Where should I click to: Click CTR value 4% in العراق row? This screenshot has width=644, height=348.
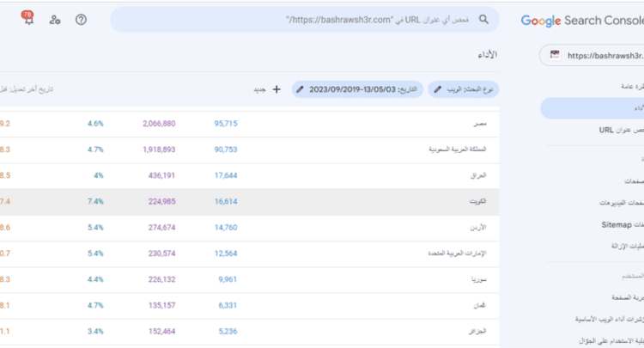[99, 175]
